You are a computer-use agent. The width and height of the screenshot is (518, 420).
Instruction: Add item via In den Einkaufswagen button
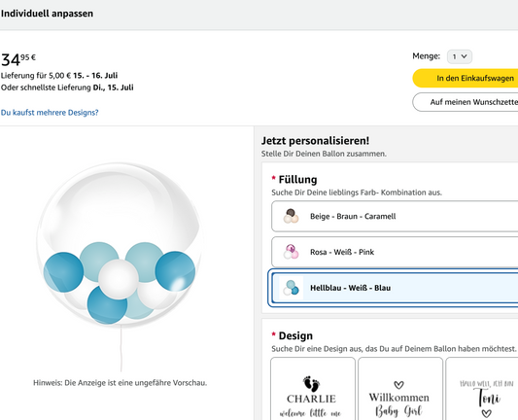(x=466, y=79)
